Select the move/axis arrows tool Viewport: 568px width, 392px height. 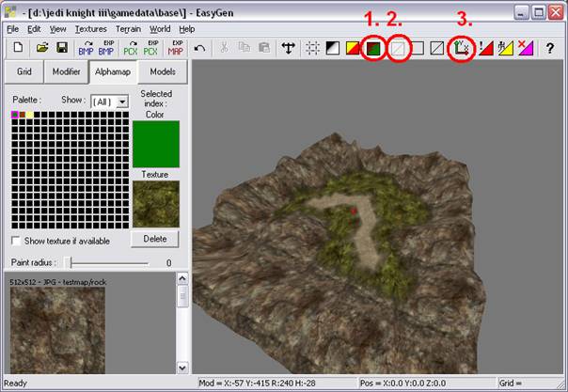(289, 48)
